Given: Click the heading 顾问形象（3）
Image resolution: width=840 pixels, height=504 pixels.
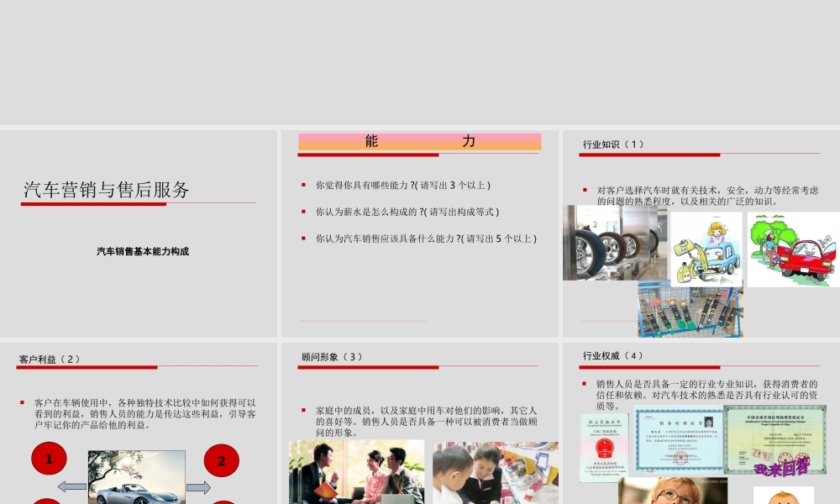Looking at the screenshot, I should point(332,357).
